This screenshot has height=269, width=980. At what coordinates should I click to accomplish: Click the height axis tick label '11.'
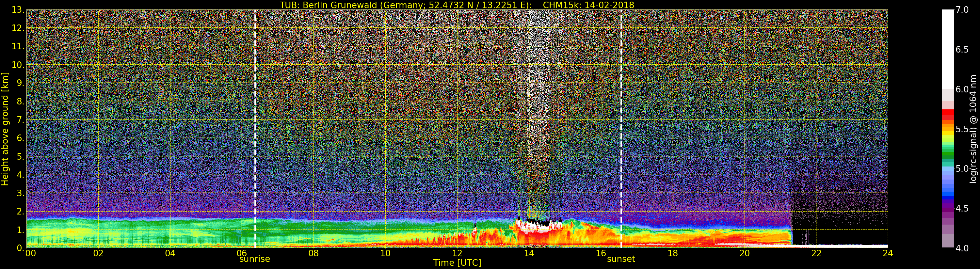(18, 46)
